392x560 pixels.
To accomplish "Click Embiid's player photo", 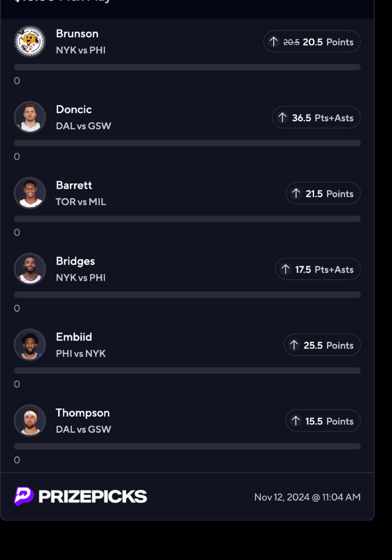I will point(30,345).
